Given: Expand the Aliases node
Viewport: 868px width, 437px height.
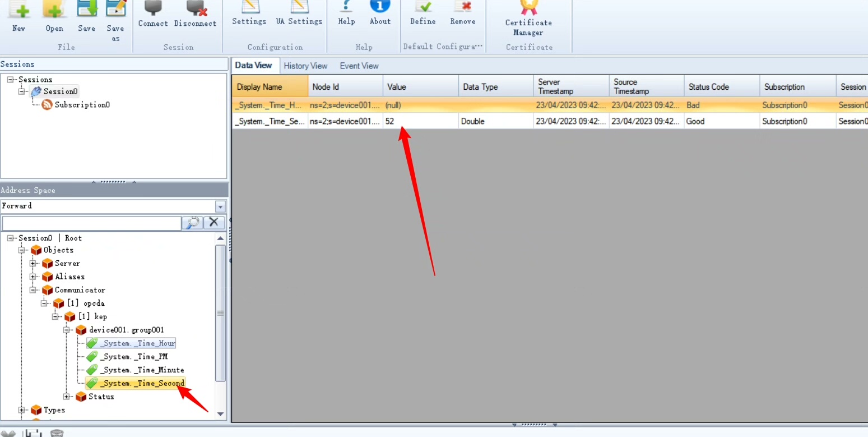Looking at the screenshot, I should (33, 277).
